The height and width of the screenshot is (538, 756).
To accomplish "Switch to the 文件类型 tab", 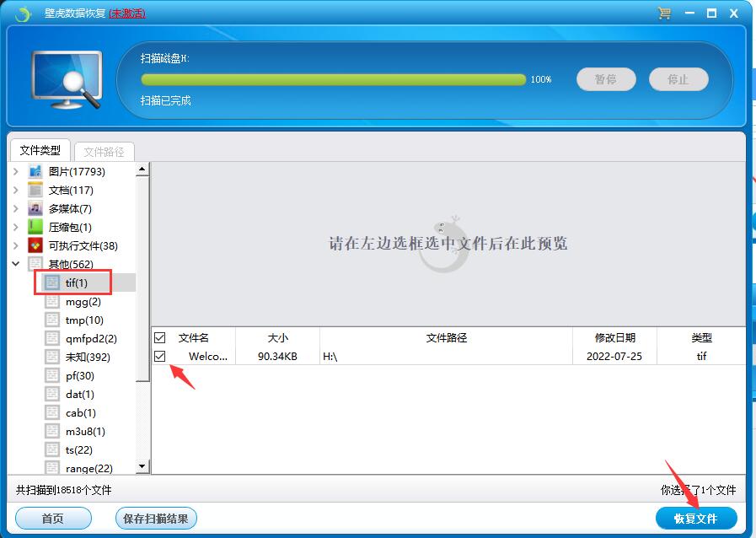I will [40, 150].
